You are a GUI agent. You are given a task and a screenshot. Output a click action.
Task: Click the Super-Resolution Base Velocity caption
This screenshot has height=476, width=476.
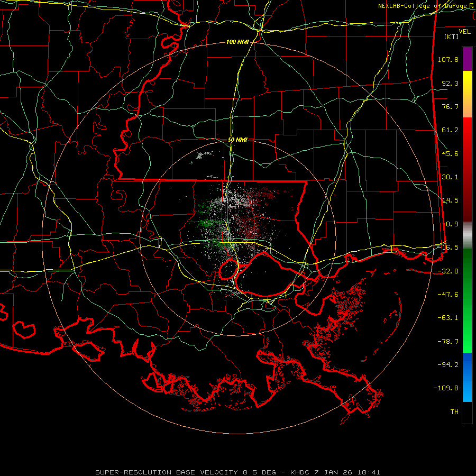pyautogui.click(x=237, y=472)
